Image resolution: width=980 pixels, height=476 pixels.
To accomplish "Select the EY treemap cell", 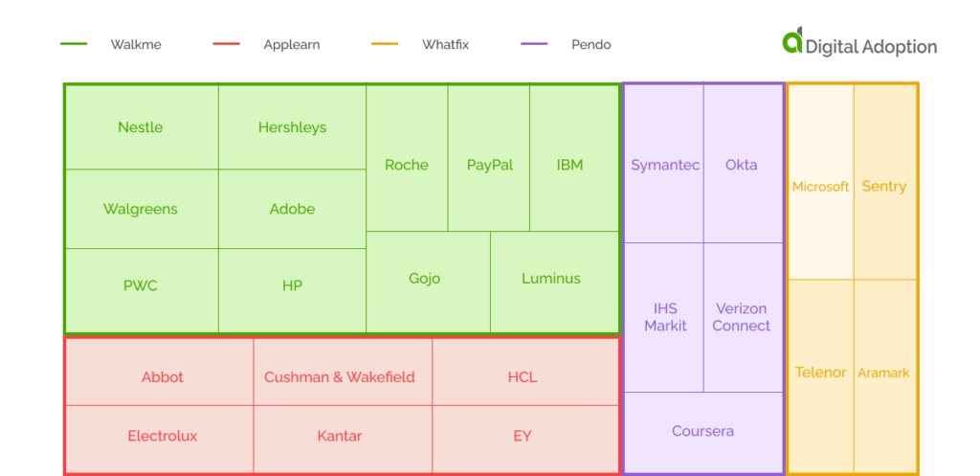I will click(522, 436).
